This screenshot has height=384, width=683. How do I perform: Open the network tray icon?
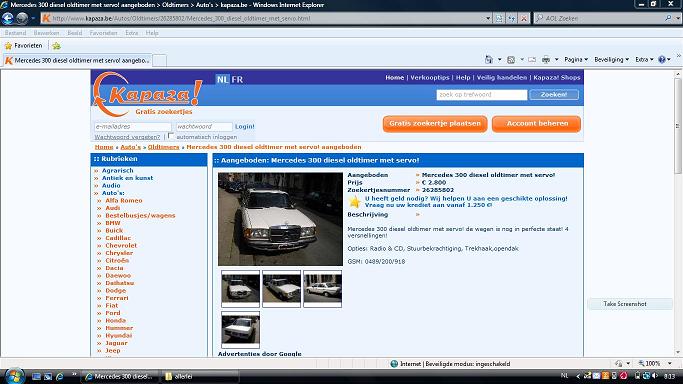click(646, 375)
